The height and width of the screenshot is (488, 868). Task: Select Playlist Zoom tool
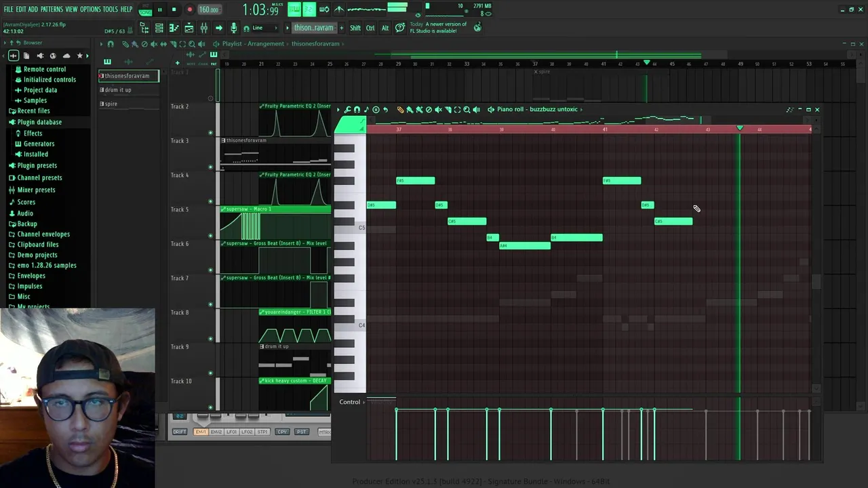pyautogui.click(x=192, y=43)
